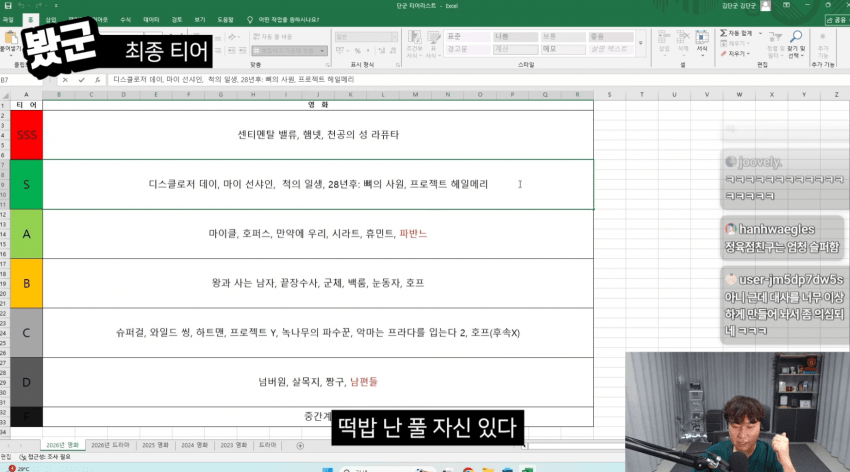Click the Save icon in the title bar

(x=8, y=5)
